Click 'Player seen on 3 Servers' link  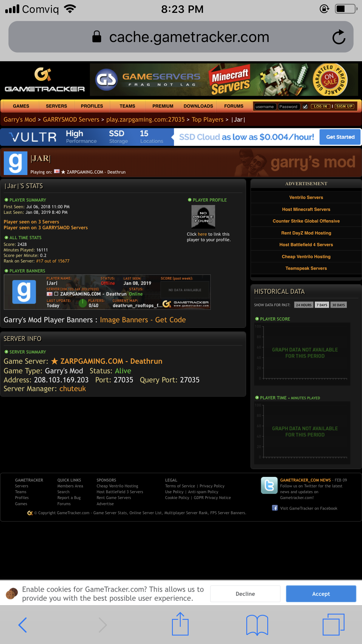pos(31,222)
